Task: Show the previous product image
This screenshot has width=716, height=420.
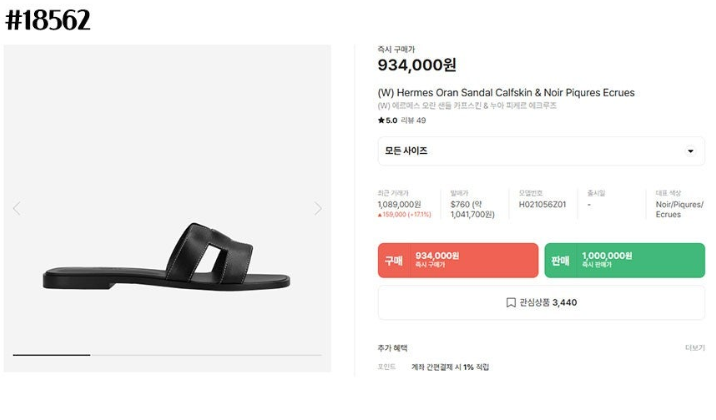Action: pos(17,209)
